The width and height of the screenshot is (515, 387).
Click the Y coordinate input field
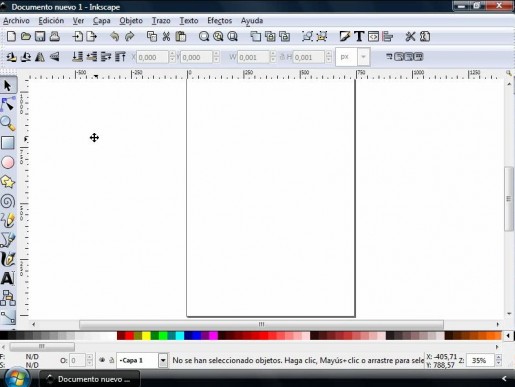pyautogui.click(x=196, y=57)
